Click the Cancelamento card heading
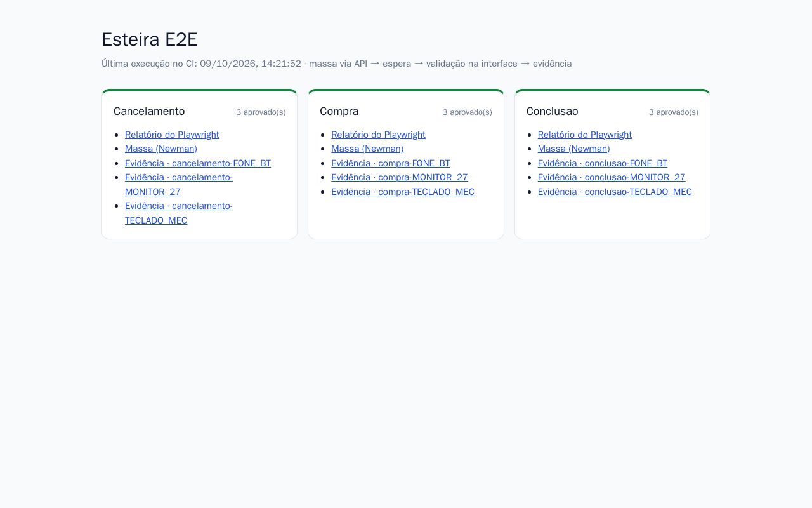Image resolution: width=812 pixels, height=508 pixels. 149,111
